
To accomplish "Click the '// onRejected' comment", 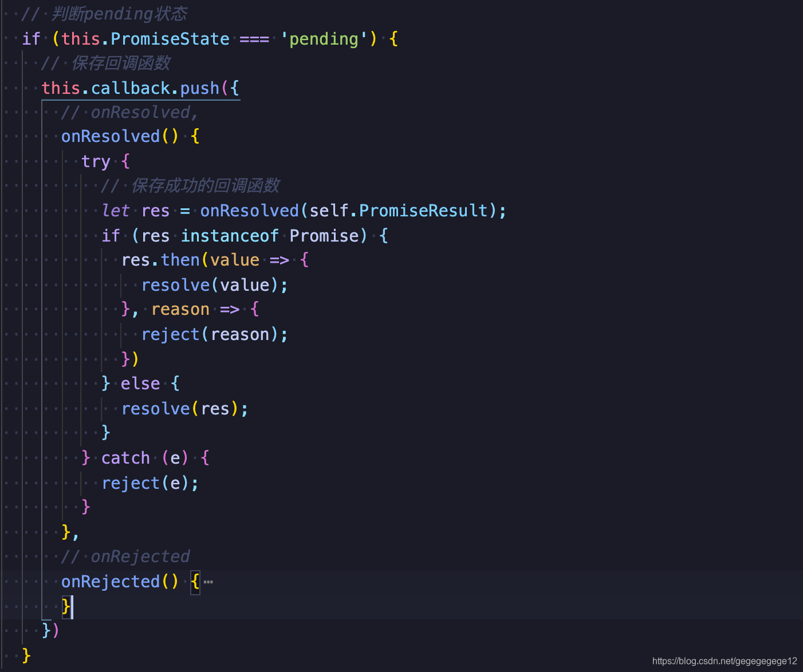I will pos(125,556).
